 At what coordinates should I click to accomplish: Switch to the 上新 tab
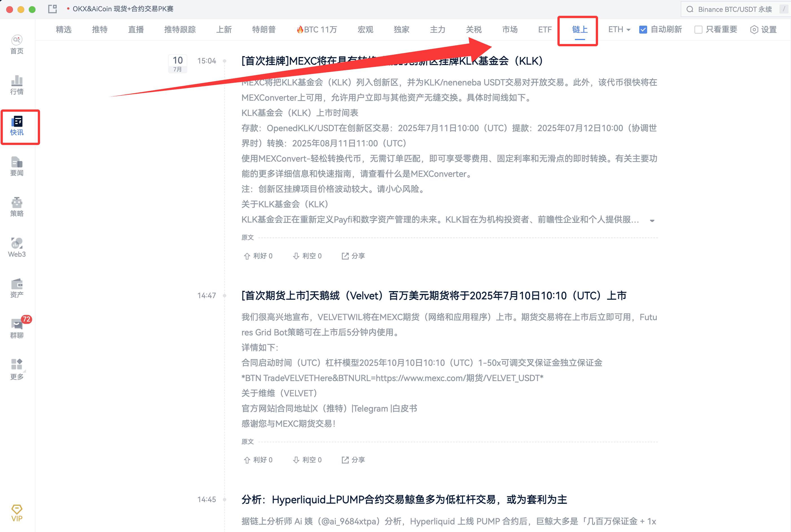224,30
